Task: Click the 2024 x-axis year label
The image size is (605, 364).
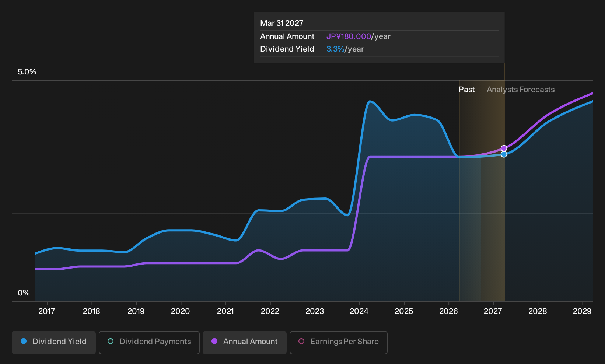Action: click(359, 311)
